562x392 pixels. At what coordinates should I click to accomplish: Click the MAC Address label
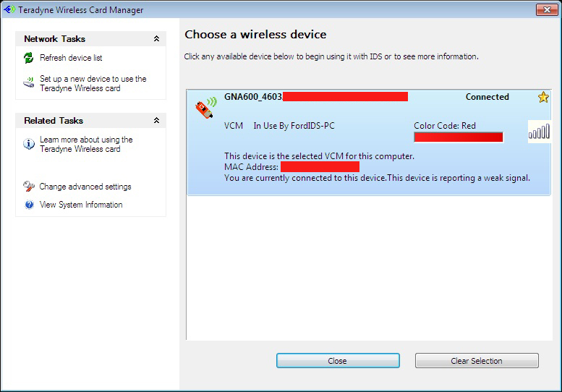(251, 167)
